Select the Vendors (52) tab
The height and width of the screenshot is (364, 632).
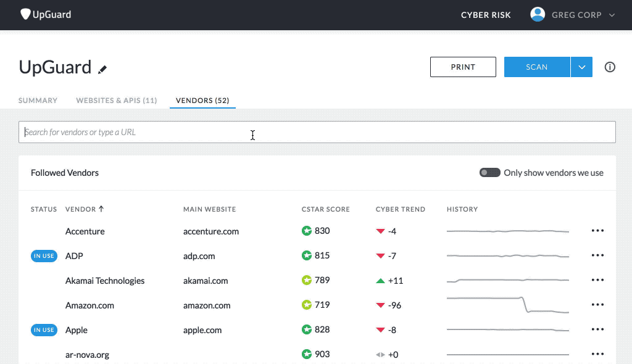click(x=202, y=101)
